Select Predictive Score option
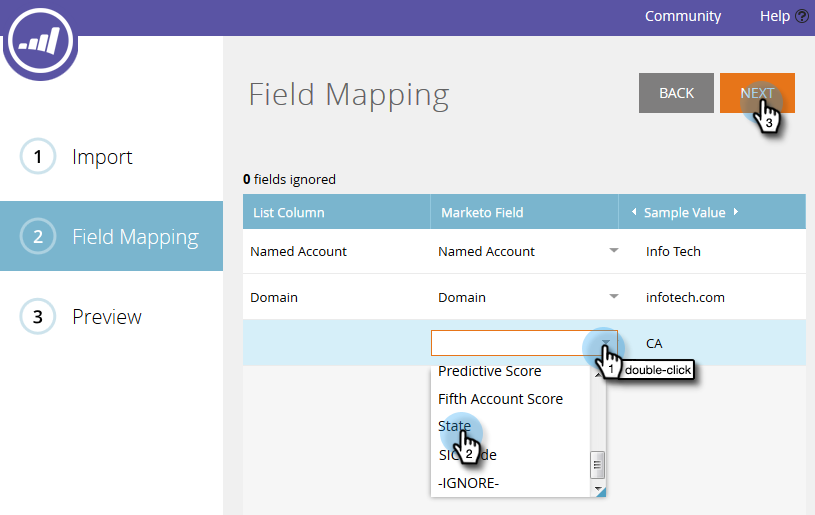Screen dimensions: 815x515 tap(489, 371)
